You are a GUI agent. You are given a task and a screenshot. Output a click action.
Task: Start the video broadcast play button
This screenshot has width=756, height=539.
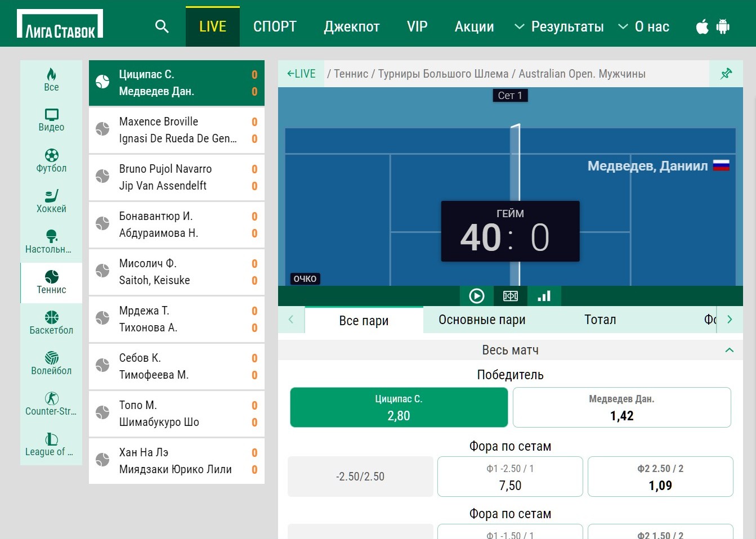[x=477, y=296]
